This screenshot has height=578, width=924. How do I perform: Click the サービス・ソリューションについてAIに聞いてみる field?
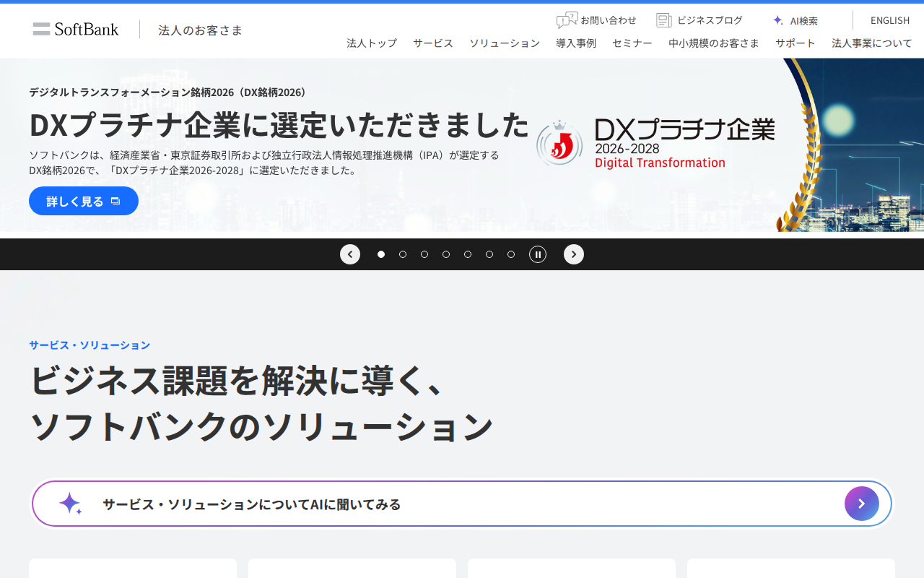coord(462,504)
